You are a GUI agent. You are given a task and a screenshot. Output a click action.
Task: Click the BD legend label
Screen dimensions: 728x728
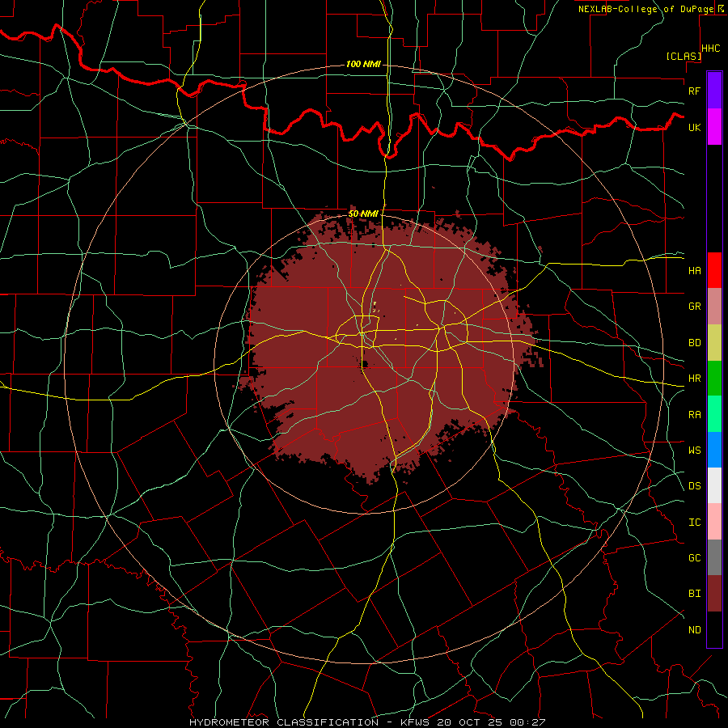694,343
